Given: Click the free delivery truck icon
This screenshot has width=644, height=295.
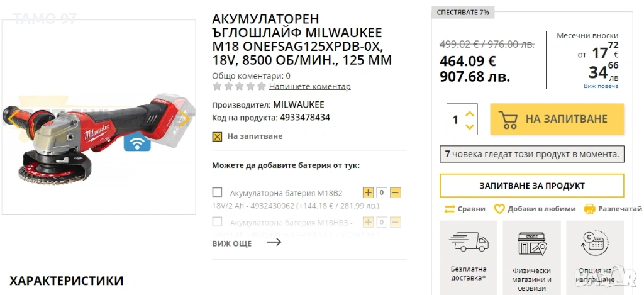Looking at the screenshot, I should coord(469,242).
